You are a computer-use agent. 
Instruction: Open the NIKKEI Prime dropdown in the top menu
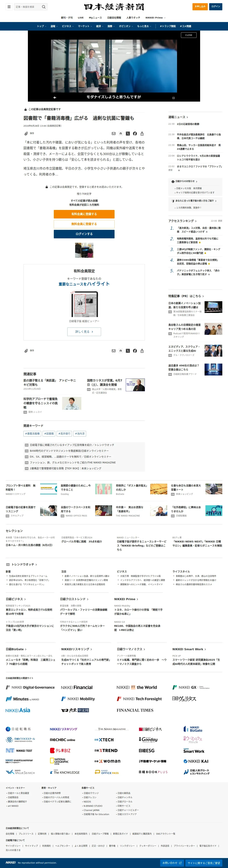click(x=156, y=18)
